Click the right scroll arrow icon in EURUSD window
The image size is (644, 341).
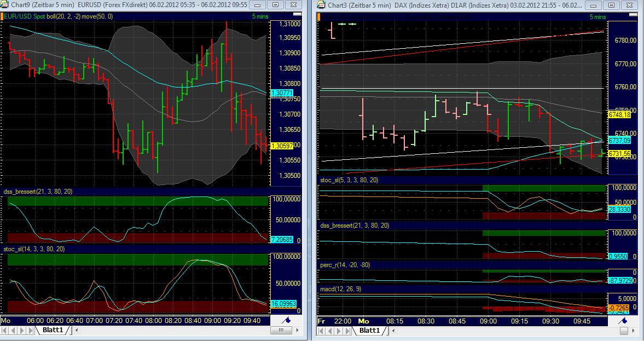(297, 331)
